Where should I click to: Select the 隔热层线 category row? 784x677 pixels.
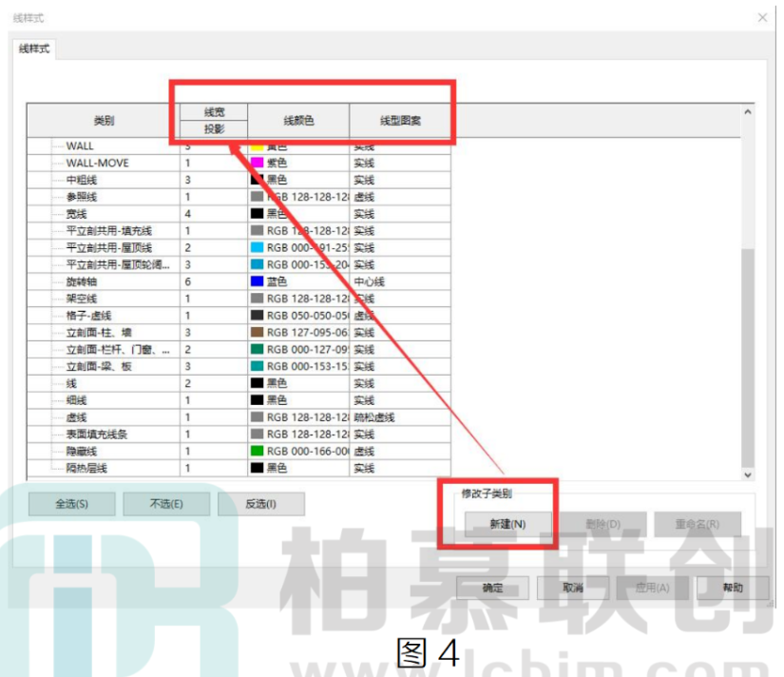point(86,468)
